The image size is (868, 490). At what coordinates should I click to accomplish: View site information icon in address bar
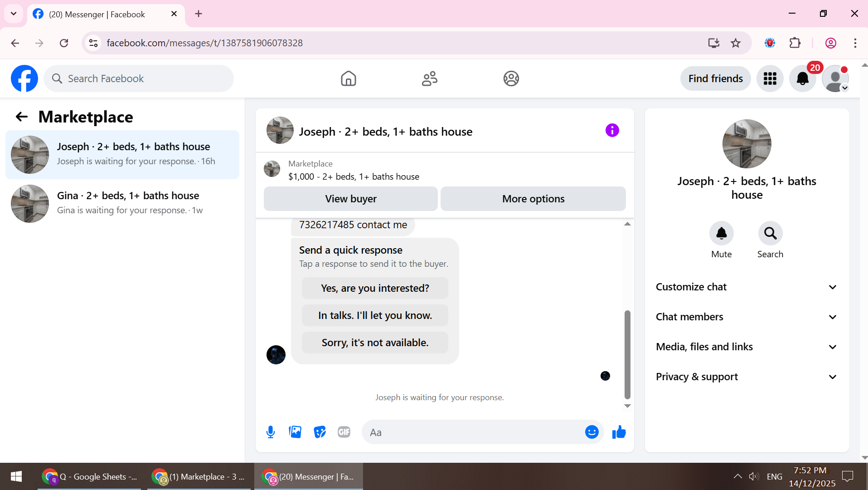[93, 43]
